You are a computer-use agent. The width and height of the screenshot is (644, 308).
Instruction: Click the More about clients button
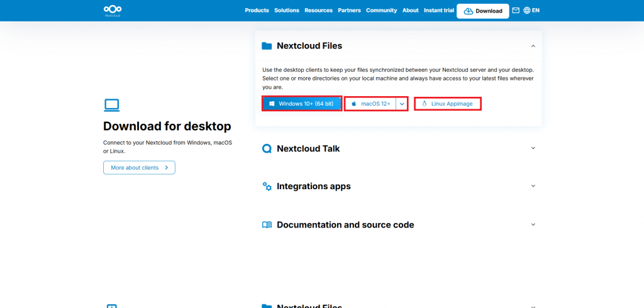[139, 168]
